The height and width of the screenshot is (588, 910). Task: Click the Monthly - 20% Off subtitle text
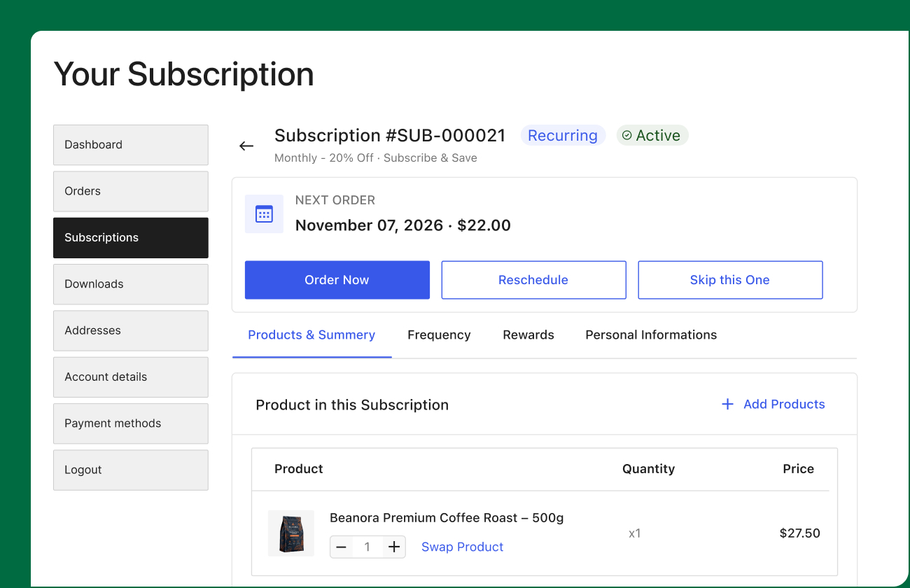tap(376, 158)
